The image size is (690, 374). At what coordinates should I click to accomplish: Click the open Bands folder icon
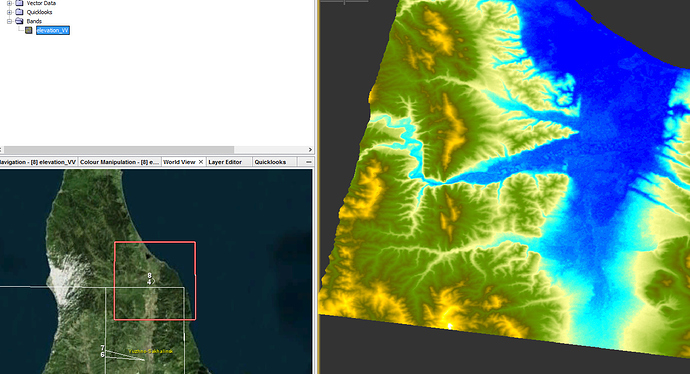pos(19,21)
